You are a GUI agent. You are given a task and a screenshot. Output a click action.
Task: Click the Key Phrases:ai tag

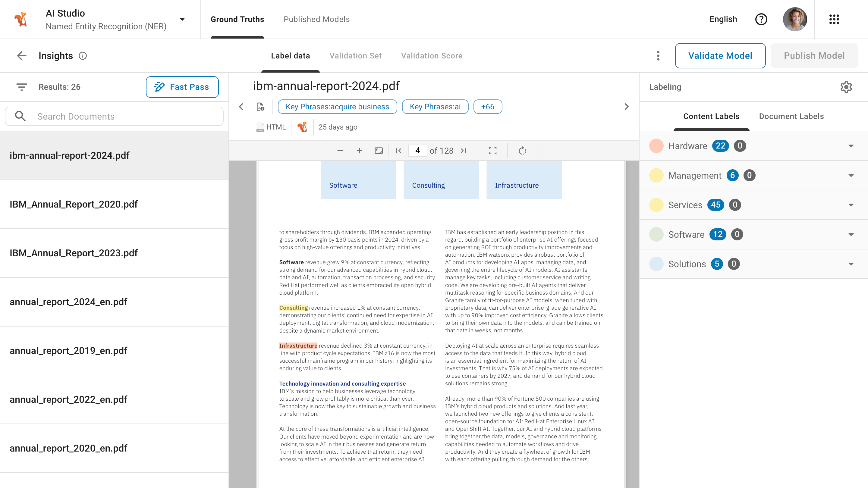tap(435, 107)
